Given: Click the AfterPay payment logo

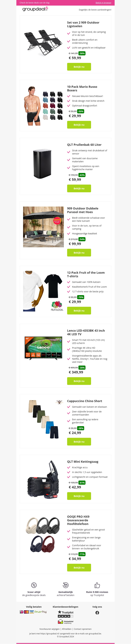Looking at the screenshot, I should coord(40,612).
